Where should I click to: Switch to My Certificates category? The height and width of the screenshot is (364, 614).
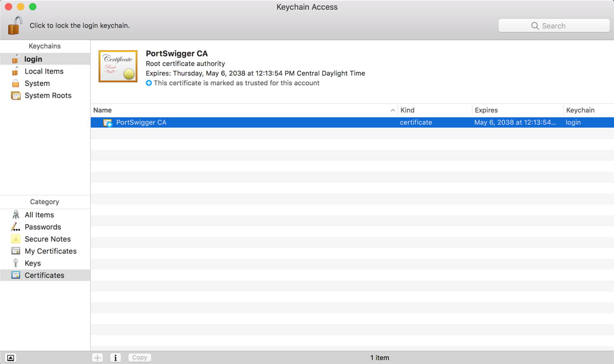click(50, 251)
